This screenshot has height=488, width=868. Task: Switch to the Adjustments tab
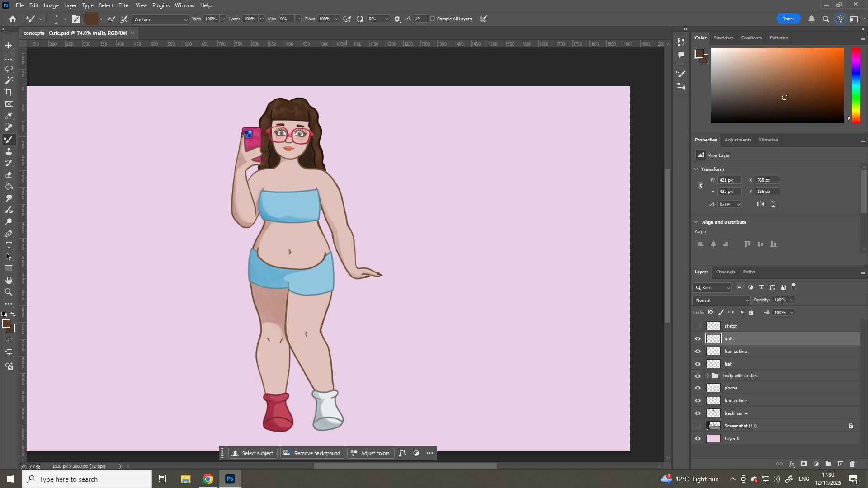(x=738, y=140)
